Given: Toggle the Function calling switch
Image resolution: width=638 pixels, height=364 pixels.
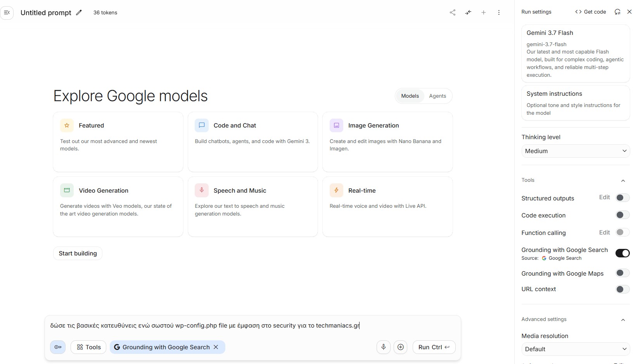Looking at the screenshot, I should point(622,232).
